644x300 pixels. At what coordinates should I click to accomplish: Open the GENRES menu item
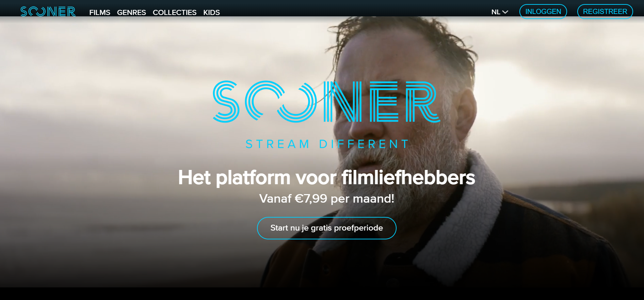(131, 12)
